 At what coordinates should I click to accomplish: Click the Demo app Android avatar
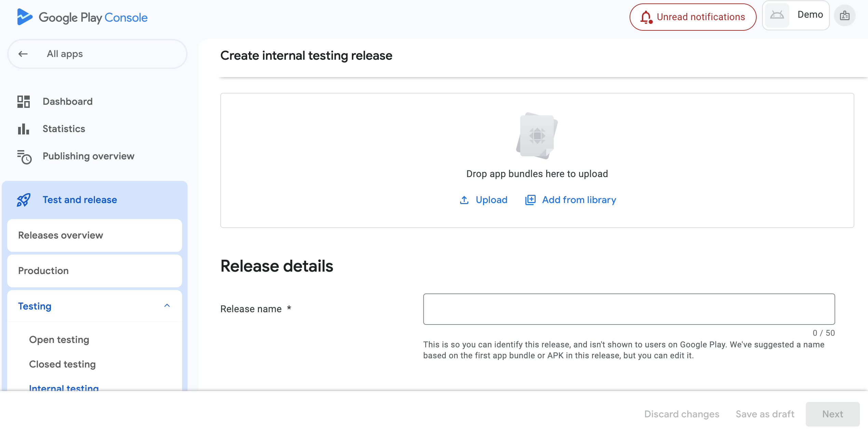click(x=776, y=15)
